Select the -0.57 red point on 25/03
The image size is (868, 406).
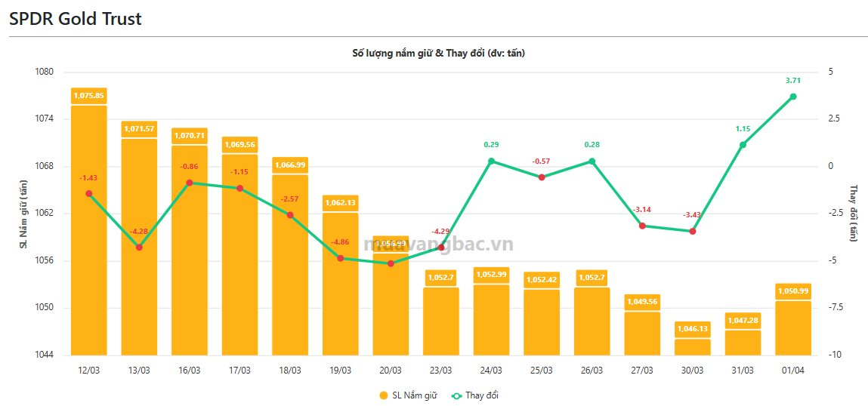point(542,177)
